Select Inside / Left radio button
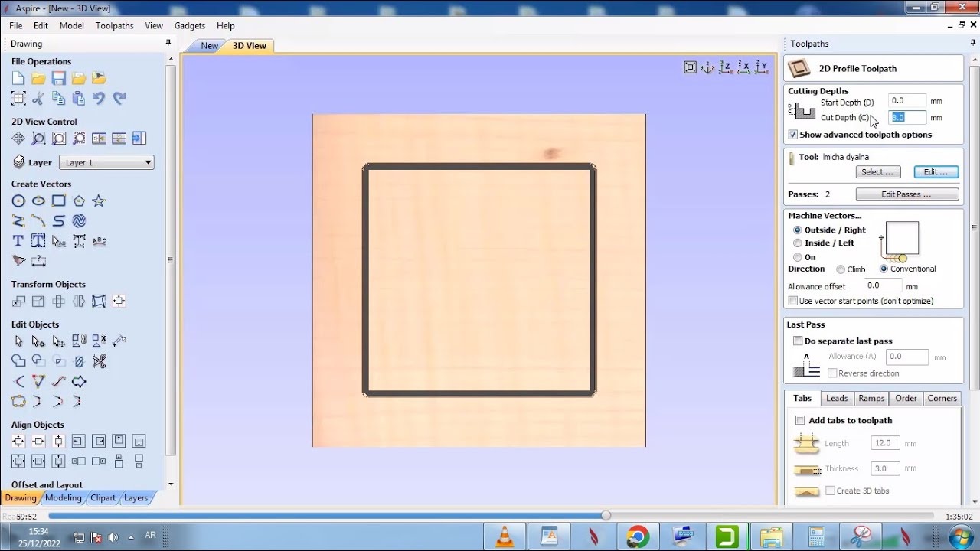 (798, 243)
